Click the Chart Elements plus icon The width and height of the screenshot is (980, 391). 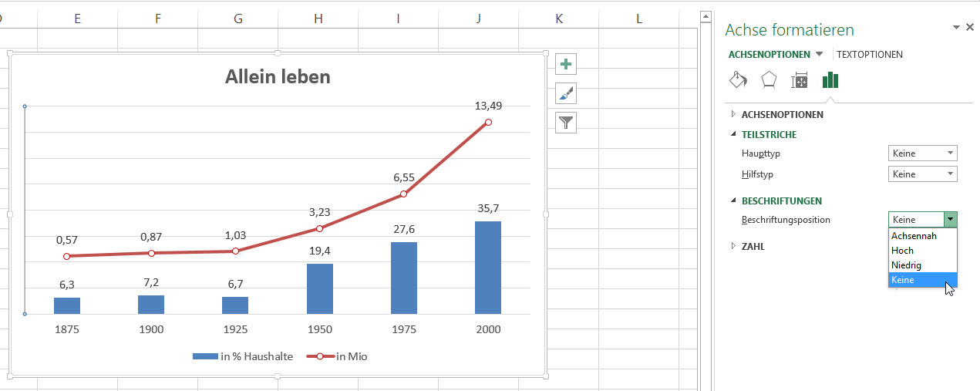point(566,65)
